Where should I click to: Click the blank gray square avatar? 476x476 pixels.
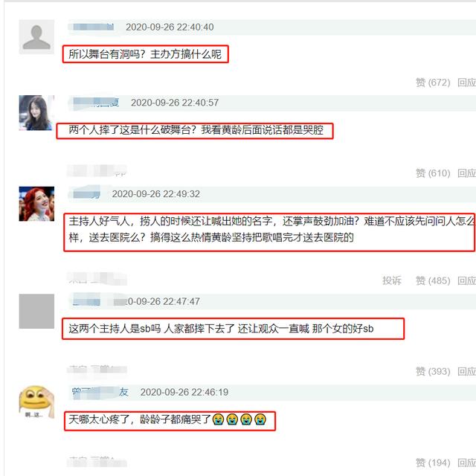point(36,311)
